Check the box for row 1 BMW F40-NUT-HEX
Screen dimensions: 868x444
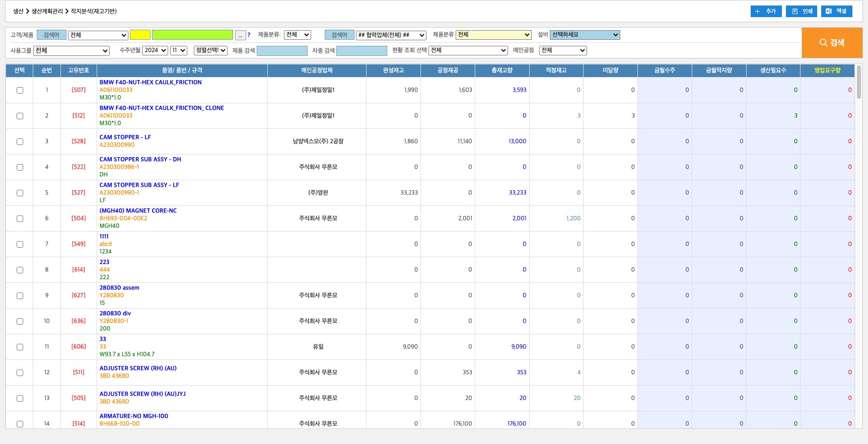coord(20,90)
